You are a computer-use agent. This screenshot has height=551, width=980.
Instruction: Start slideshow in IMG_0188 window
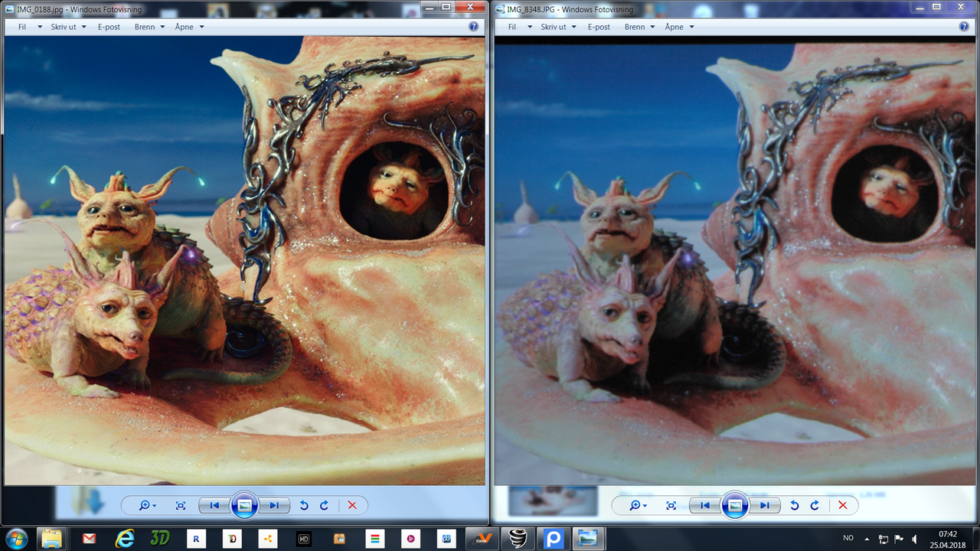click(x=244, y=505)
